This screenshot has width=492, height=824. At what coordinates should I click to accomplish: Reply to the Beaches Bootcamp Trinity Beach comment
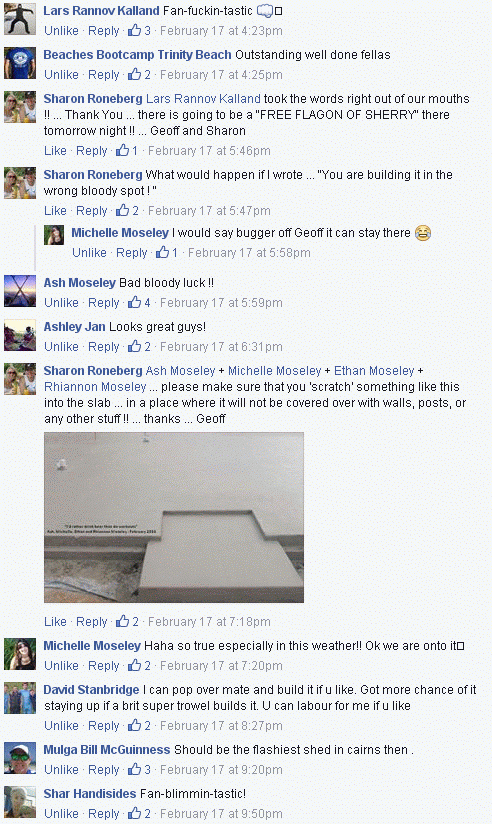click(x=104, y=75)
